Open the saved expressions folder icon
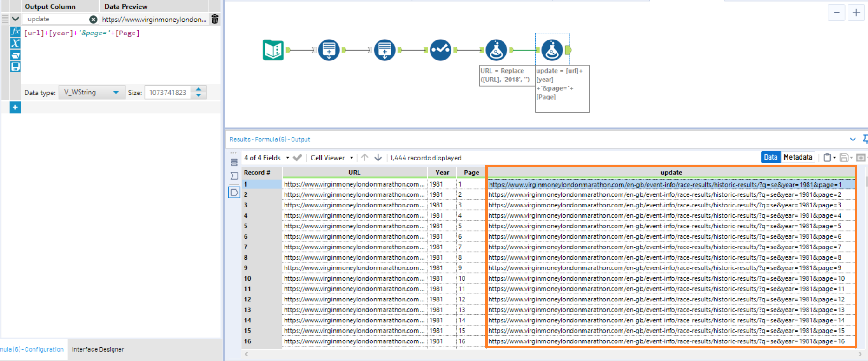The height and width of the screenshot is (361, 868). click(15, 55)
